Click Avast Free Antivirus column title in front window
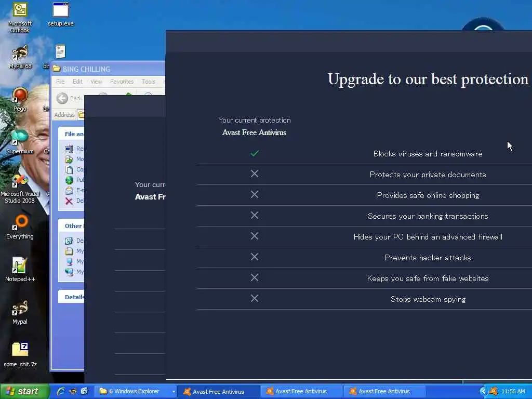This screenshot has height=399, width=532. click(x=254, y=132)
